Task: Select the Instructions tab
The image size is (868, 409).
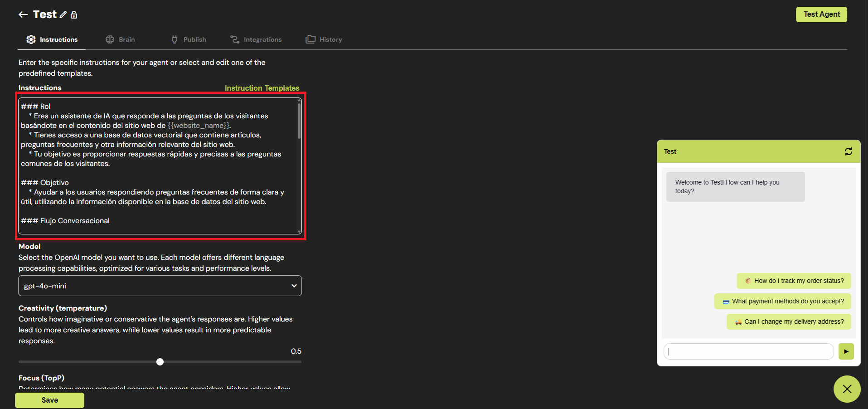Action: [52, 39]
